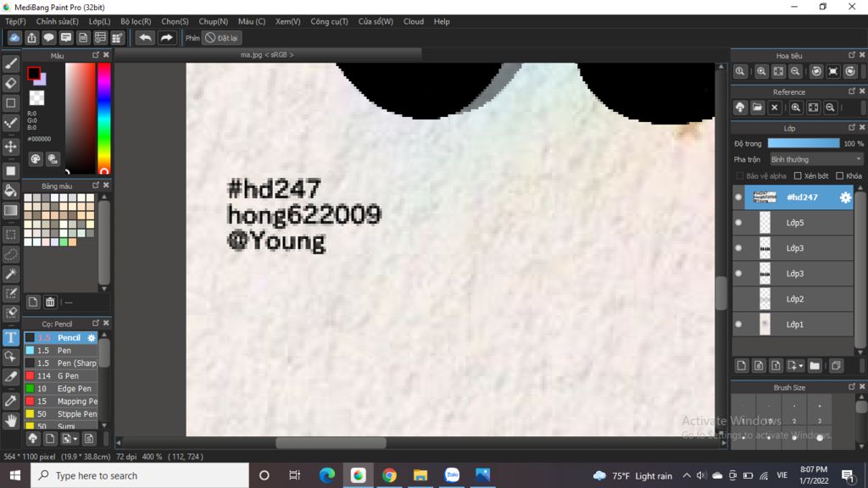Select the Move tool

point(11,147)
